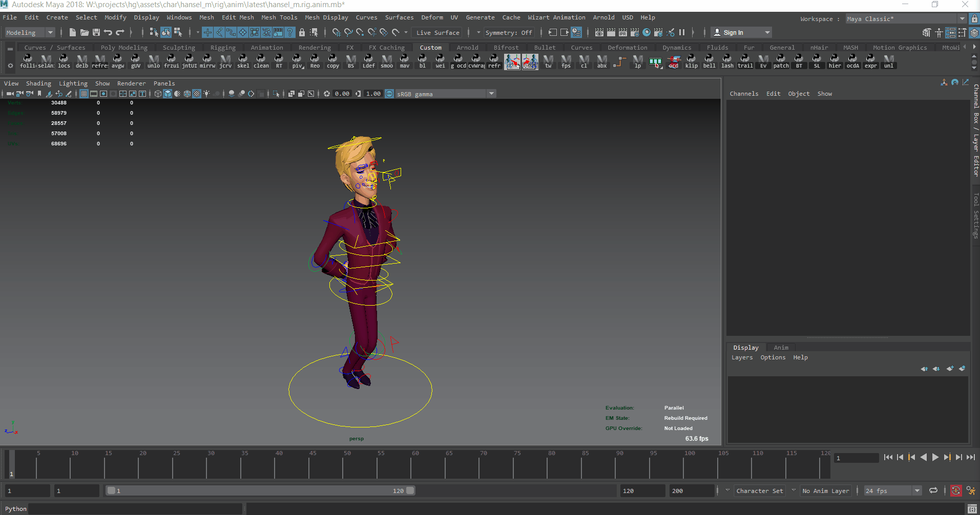Click the 'trail' shelf button
Image resolution: width=980 pixels, height=515 pixels.
pos(745,61)
